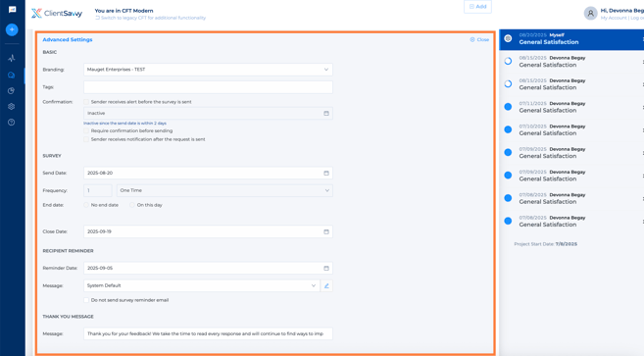Click the Reminder Date field 2025-09-05

tap(208, 268)
